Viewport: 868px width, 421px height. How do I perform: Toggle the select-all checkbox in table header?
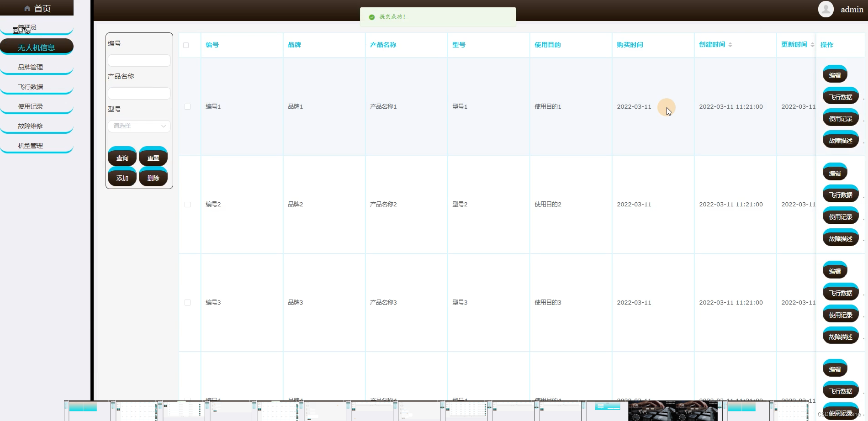point(186,45)
